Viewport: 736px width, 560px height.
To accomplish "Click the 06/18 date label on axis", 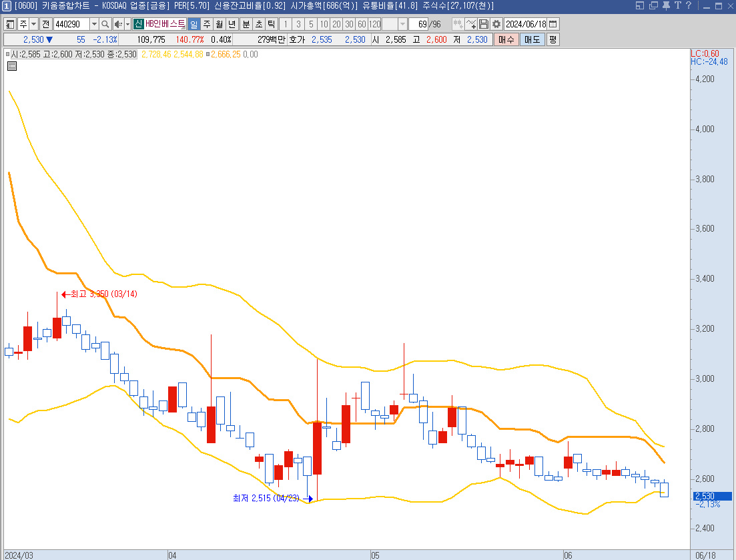I will coord(705,555).
